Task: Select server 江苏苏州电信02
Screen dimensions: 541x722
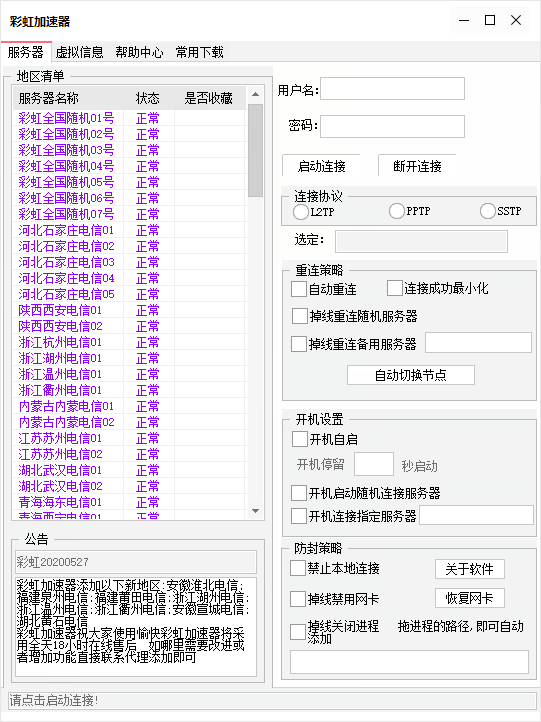Action: point(60,454)
